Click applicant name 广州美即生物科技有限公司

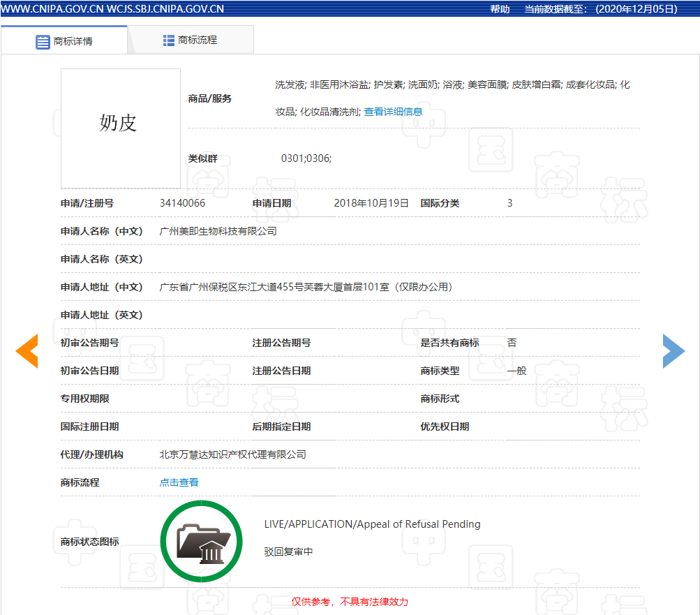[x=218, y=231]
